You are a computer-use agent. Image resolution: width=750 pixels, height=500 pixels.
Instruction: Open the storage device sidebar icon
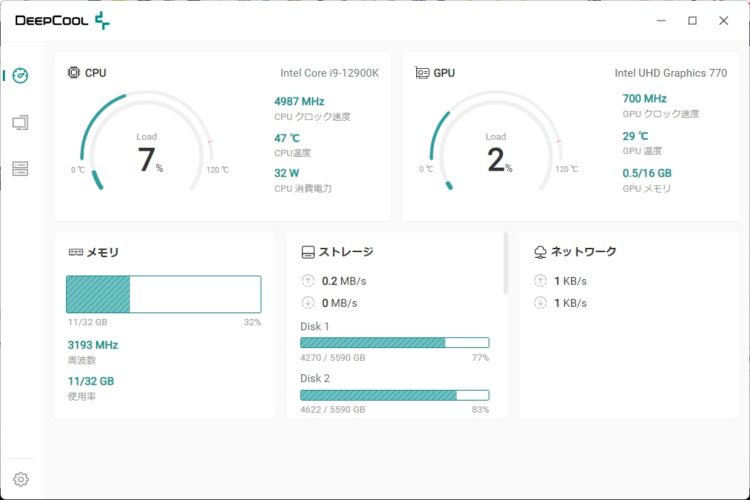point(21,168)
